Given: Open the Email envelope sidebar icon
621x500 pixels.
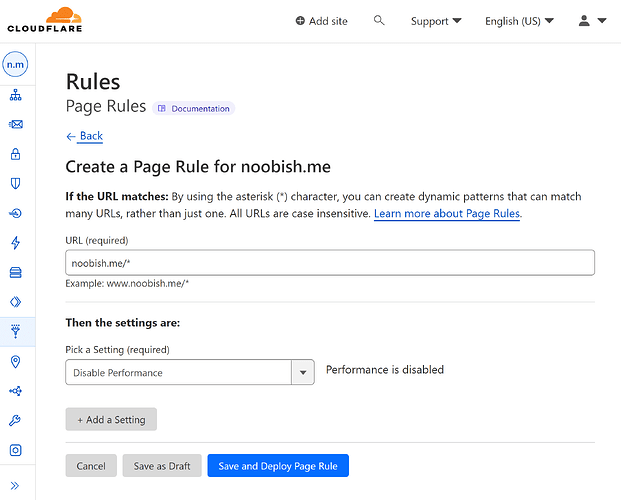Looking at the screenshot, I should (x=15, y=124).
